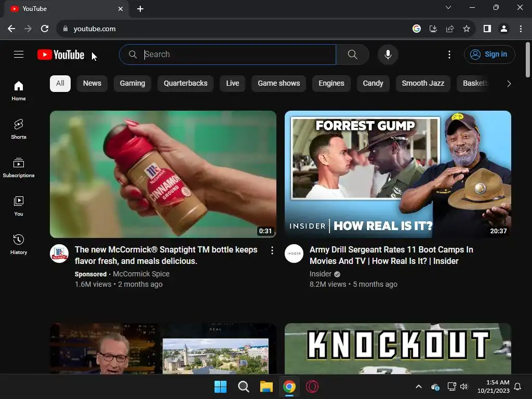Viewport: 532px width, 399px height.
Task: Share this page icon
Action: point(450,29)
